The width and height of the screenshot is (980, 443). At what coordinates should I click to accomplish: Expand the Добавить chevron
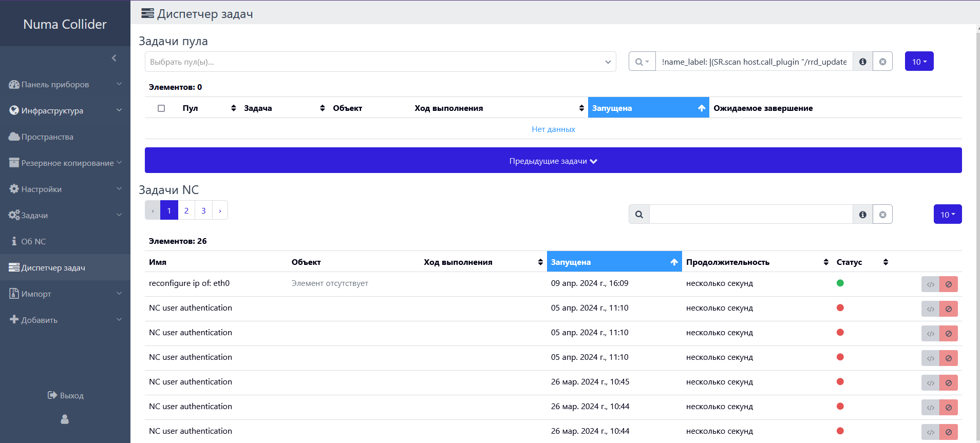[119, 320]
